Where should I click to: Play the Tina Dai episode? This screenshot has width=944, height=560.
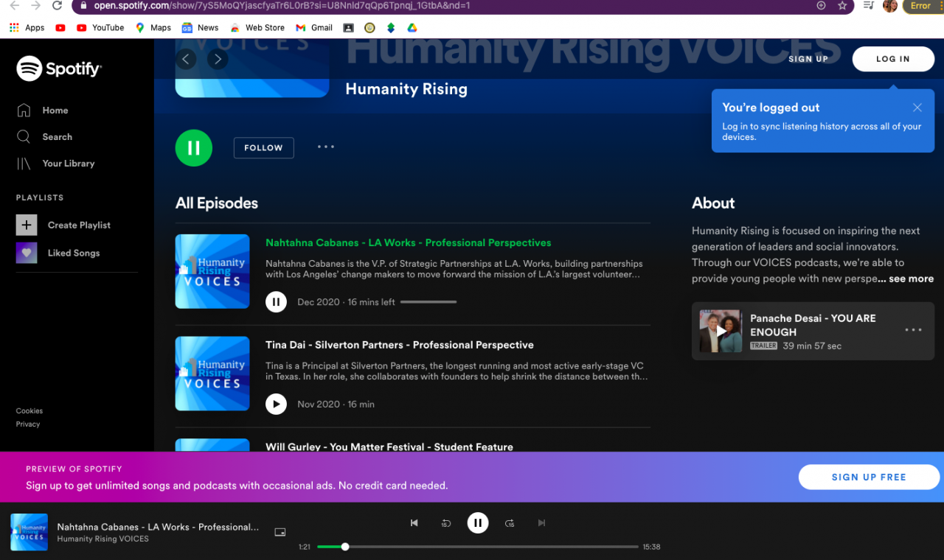(276, 404)
